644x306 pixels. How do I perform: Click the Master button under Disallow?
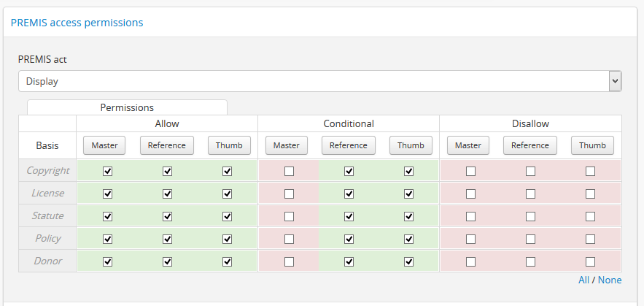pos(468,145)
